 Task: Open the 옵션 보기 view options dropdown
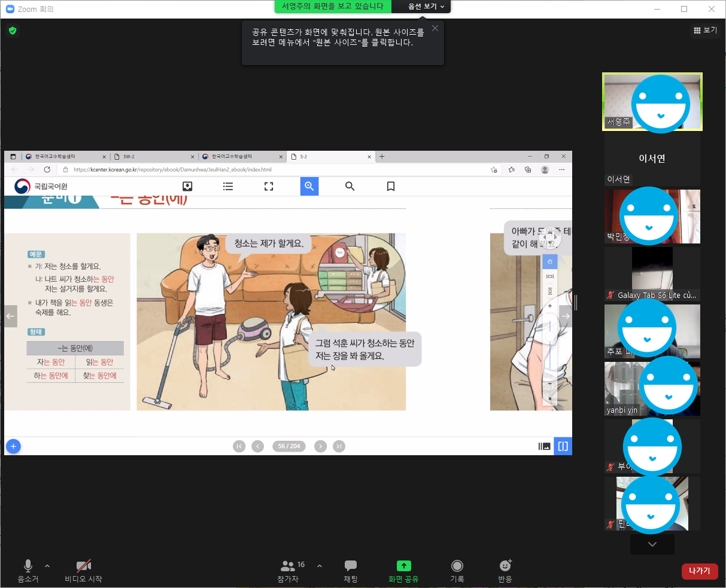(x=426, y=6)
